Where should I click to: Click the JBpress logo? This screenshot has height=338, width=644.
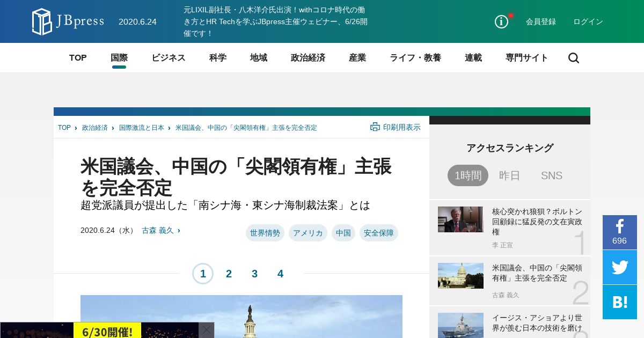tap(68, 21)
